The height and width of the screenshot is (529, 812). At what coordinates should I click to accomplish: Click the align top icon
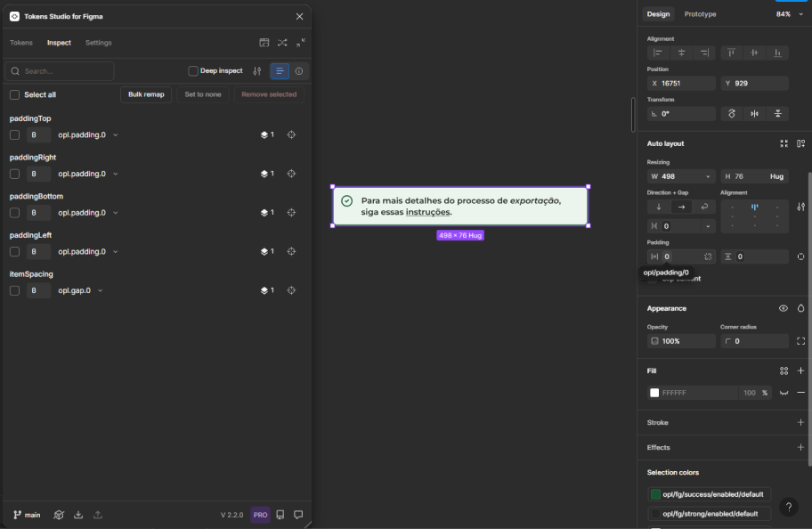(x=731, y=53)
